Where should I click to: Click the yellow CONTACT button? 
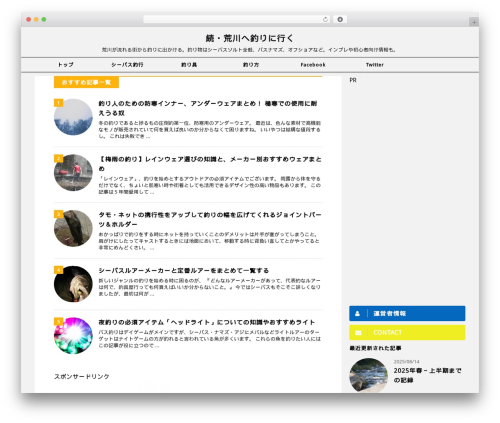click(407, 332)
